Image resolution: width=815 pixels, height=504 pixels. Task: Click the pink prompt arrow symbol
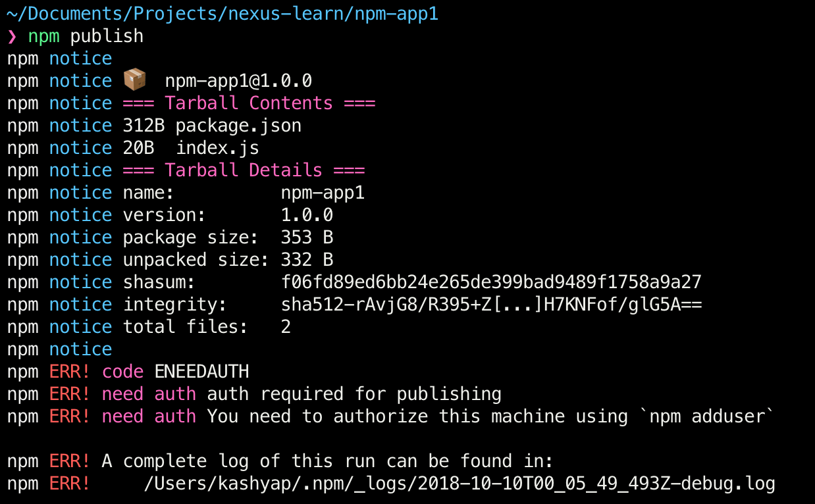(11, 37)
